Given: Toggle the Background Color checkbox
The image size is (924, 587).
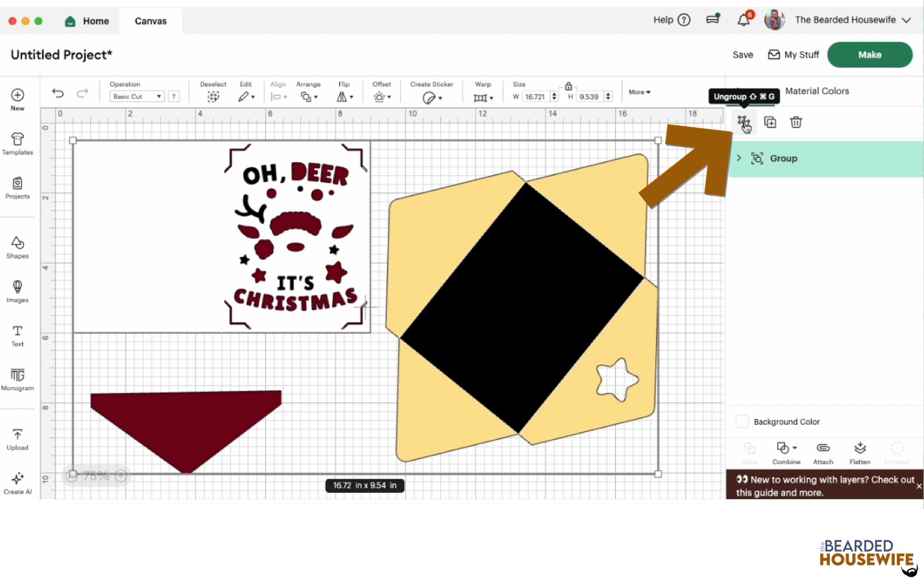Looking at the screenshot, I should point(742,421).
